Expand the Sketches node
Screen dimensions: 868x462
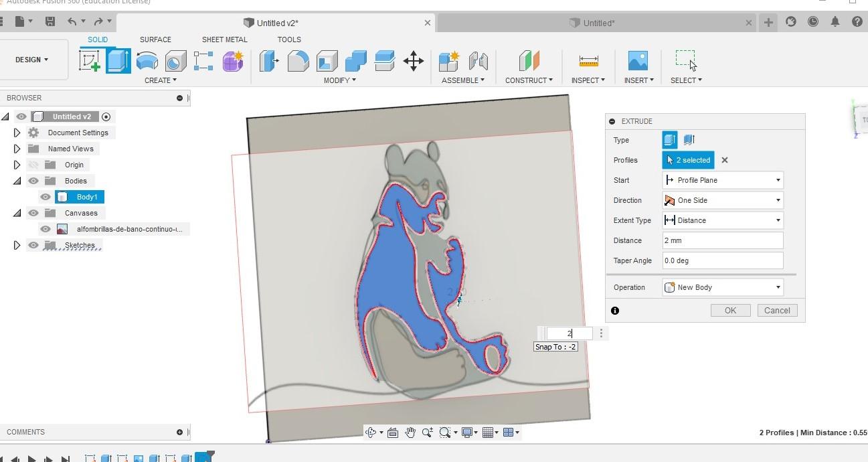(17, 245)
